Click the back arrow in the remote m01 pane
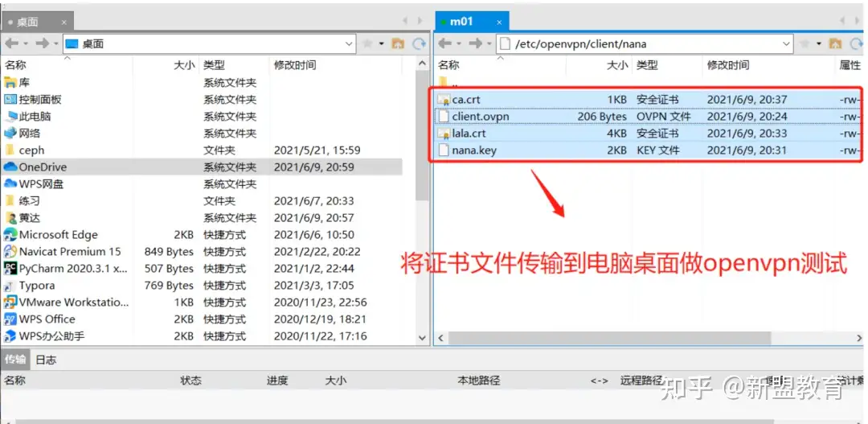Image resolution: width=868 pixels, height=424 pixels. [444, 43]
